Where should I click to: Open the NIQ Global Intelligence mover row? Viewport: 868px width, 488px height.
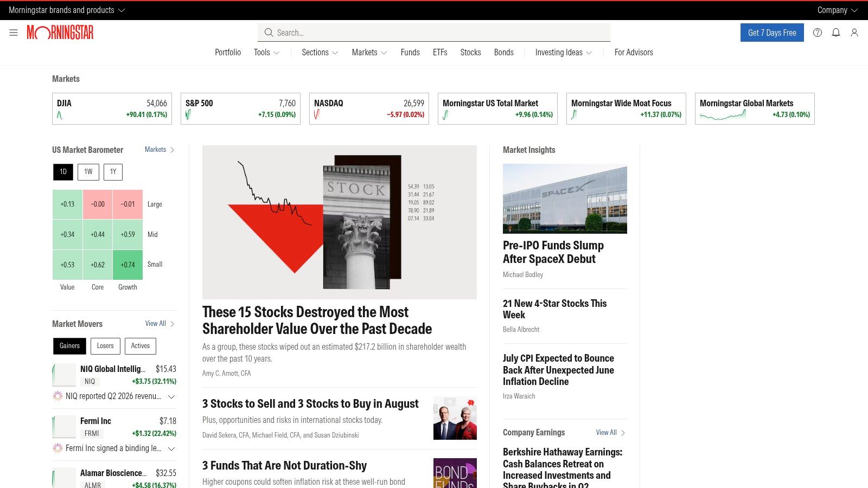tap(114, 375)
